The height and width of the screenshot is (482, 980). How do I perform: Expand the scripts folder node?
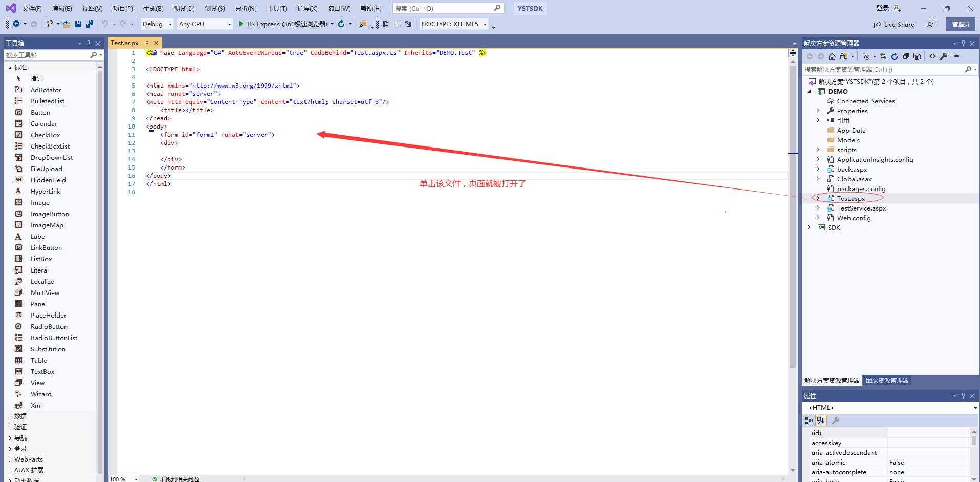tap(818, 150)
